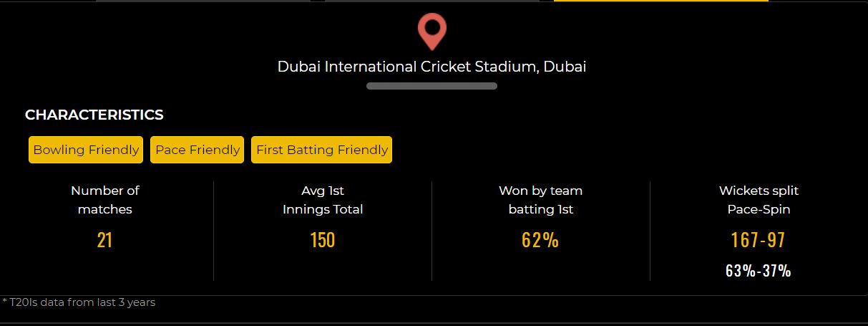
Task: Click the Wickets split Pace-Spin label
Action: [759, 200]
